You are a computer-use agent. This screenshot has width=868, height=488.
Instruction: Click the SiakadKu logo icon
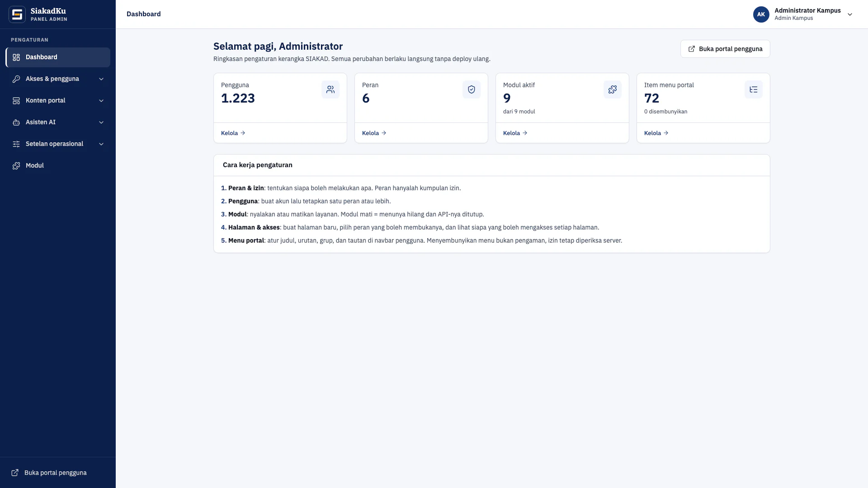click(x=17, y=14)
